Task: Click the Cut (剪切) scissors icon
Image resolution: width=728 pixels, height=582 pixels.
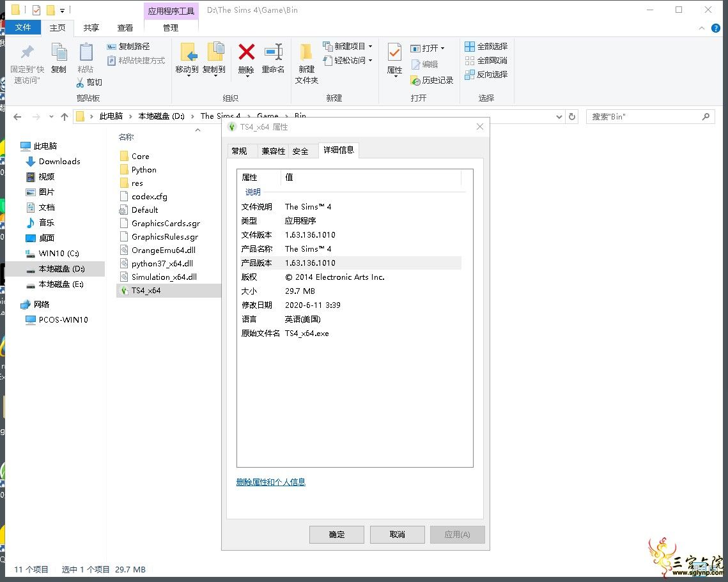Action: (x=81, y=82)
